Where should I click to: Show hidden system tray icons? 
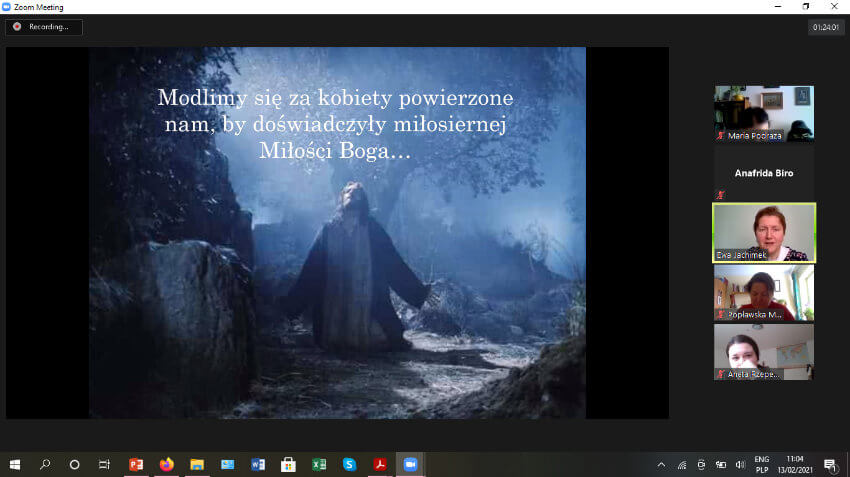[x=661, y=465]
